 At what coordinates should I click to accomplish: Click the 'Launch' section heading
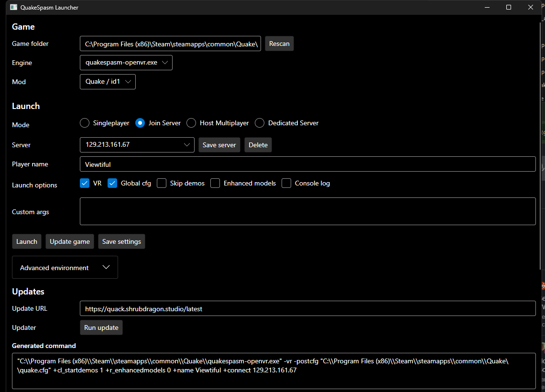(x=26, y=106)
